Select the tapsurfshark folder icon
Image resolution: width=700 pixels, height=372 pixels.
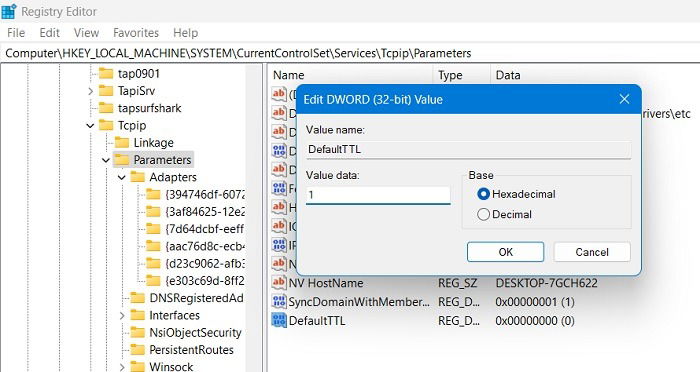(x=106, y=108)
